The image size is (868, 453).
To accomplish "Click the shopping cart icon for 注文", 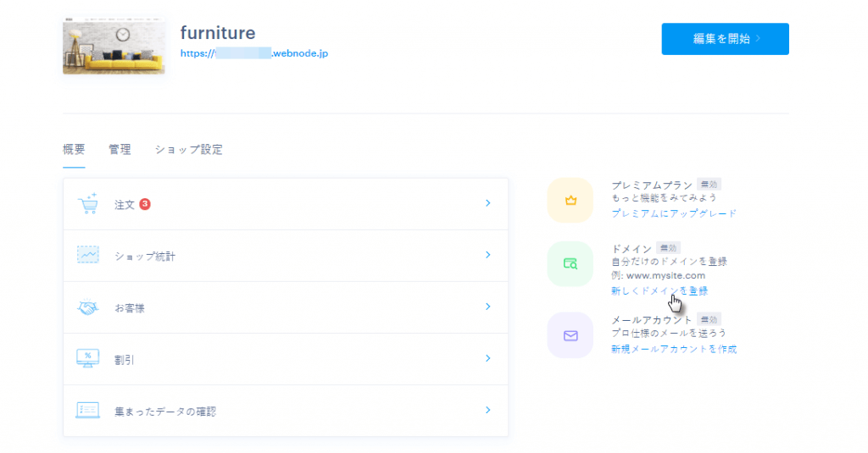I will [x=88, y=203].
